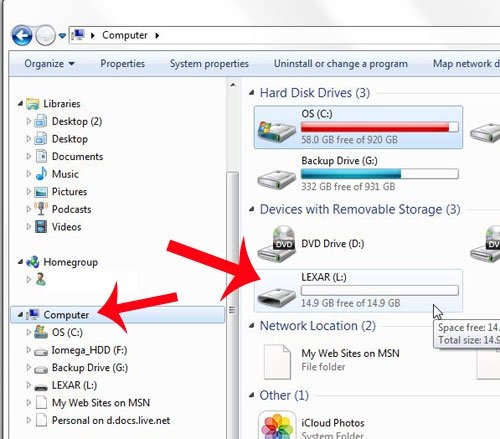Expand the Videos library node

(x=29, y=227)
